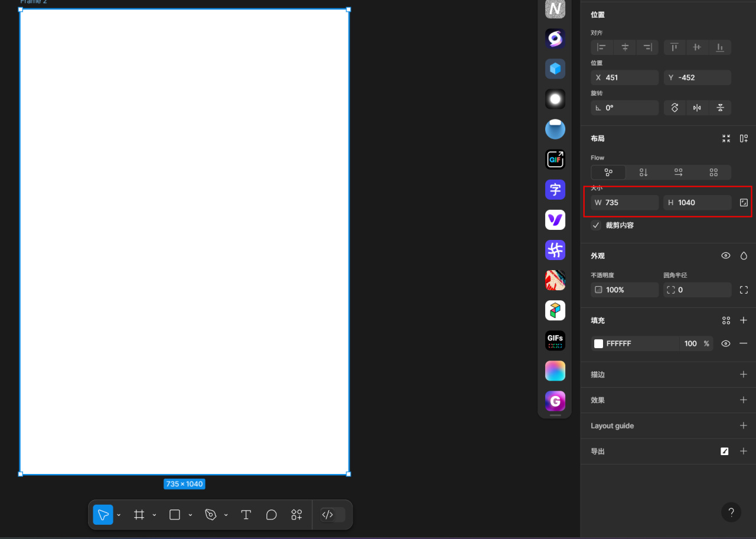The height and width of the screenshot is (539, 756).
Task: Expand individual corner radius options
Action: click(x=744, y=290)
